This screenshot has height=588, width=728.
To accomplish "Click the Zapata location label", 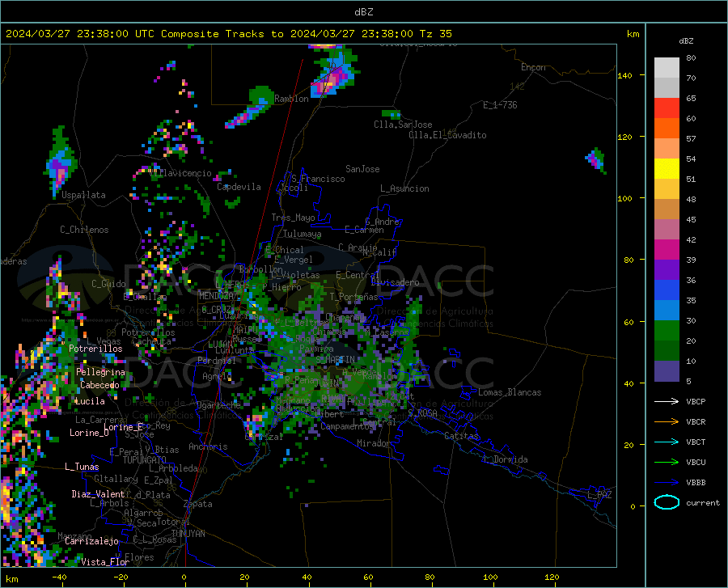I will [198, 504].
